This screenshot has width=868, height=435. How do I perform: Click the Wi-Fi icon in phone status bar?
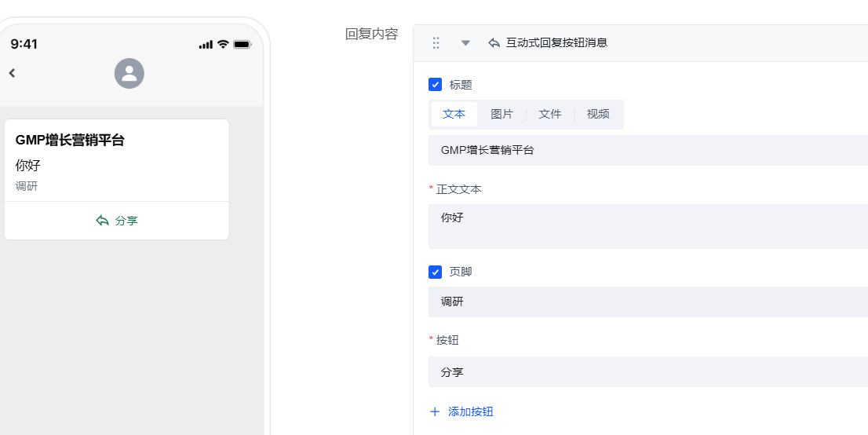click(x=223, y=45)
